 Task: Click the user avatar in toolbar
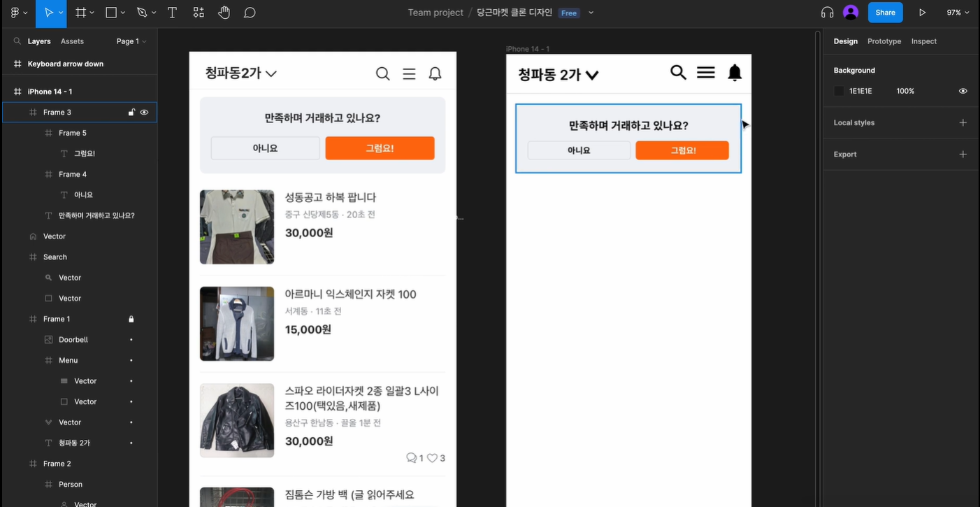pyautogui.click(x=851, y=13)
